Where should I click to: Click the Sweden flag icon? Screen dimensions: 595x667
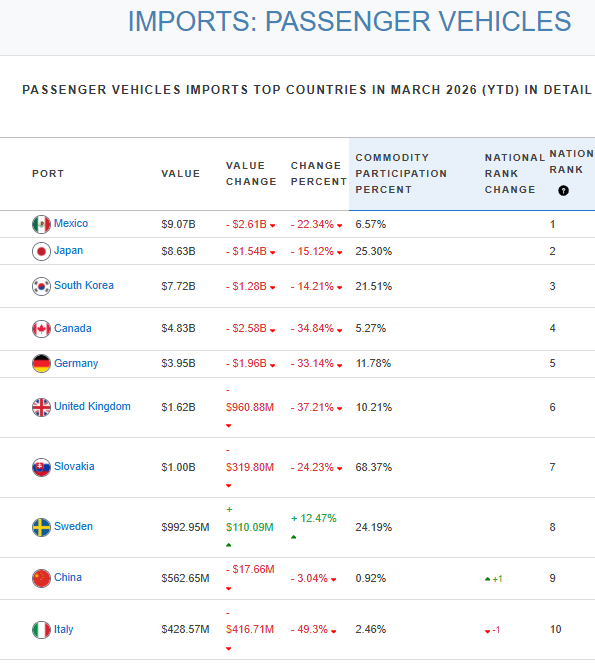coord(41,527)
